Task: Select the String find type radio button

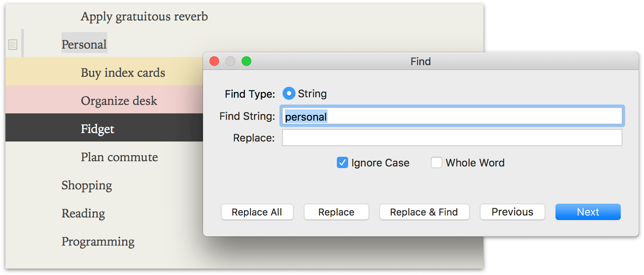Action: click(x=289, y=94)
